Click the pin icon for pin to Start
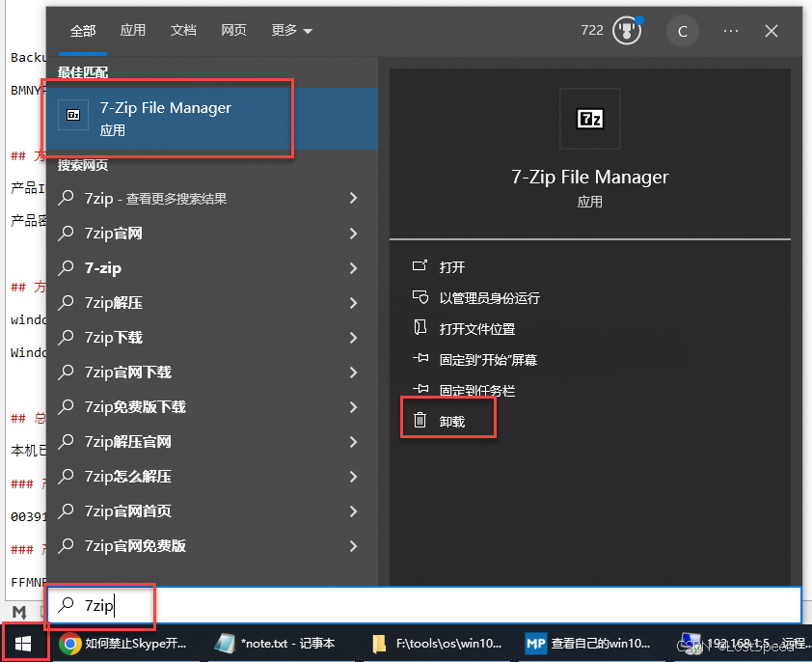 (x=420, y=358)
